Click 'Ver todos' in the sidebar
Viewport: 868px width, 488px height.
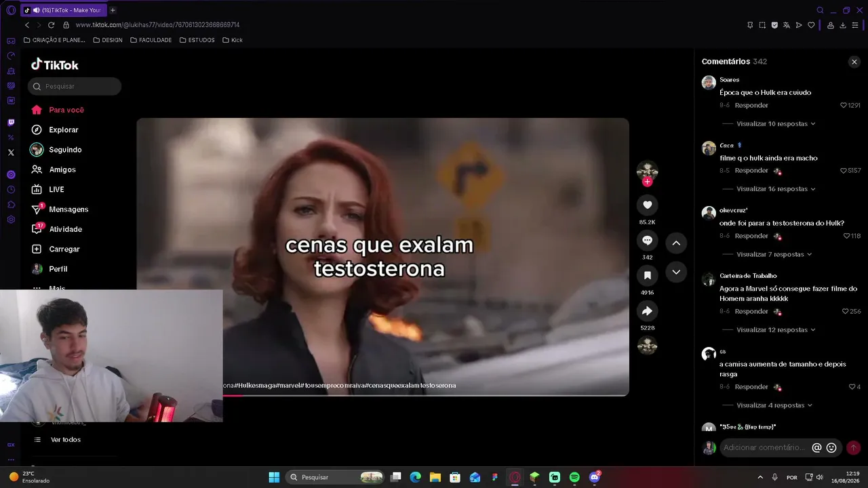[65, 440]
